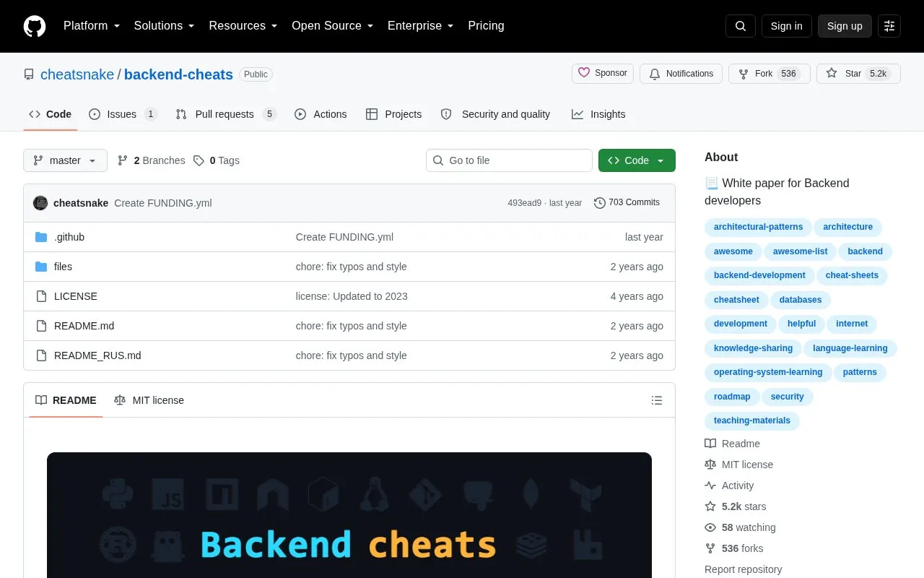Open the master branch dropdown
The height and width of the screenshot is (578, 924).
click(x=65, y=160)
